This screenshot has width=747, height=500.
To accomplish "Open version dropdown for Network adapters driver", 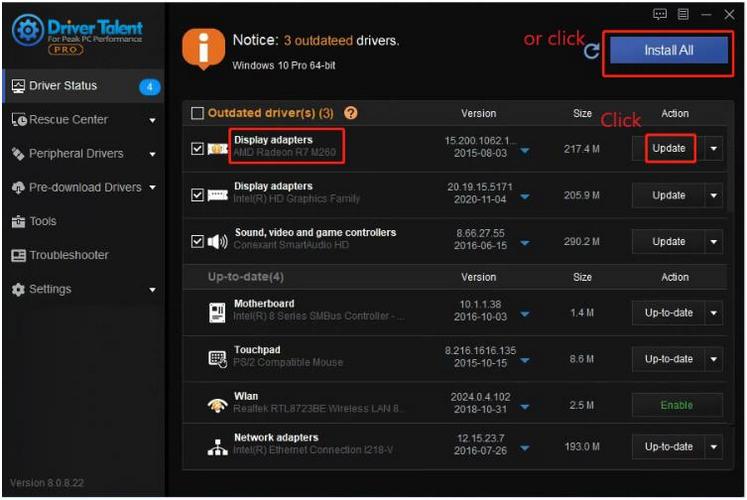I will (x=525, y=448).
